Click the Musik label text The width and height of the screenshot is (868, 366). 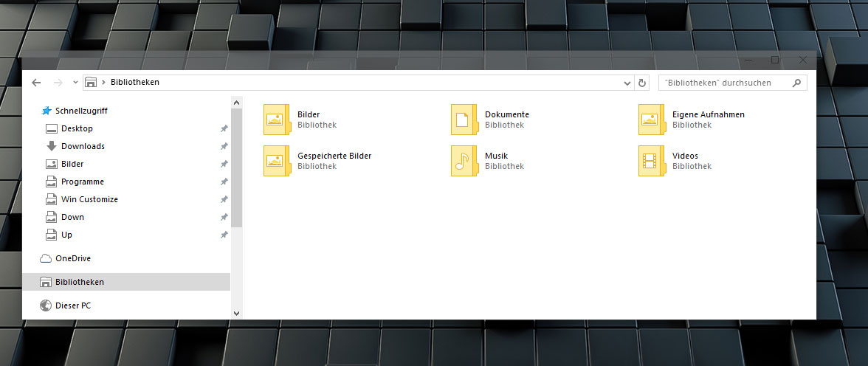[497, 156]
